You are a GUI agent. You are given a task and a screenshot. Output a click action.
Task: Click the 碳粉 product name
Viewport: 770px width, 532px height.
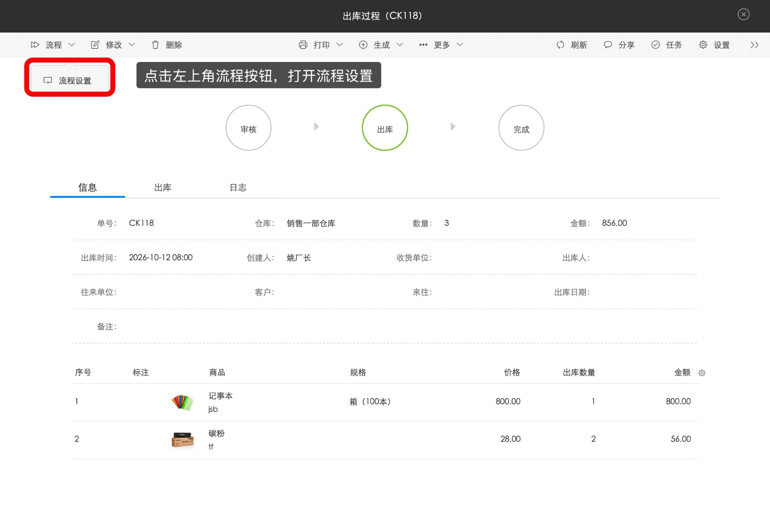point(216,433)
